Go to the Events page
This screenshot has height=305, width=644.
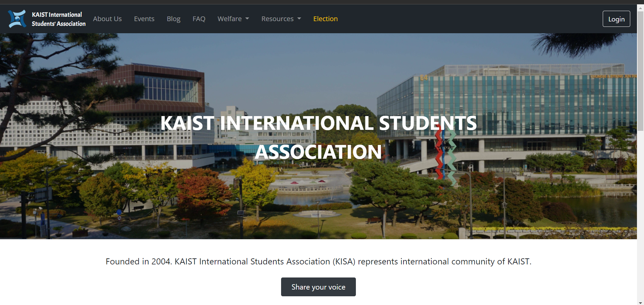click(144, 19)
